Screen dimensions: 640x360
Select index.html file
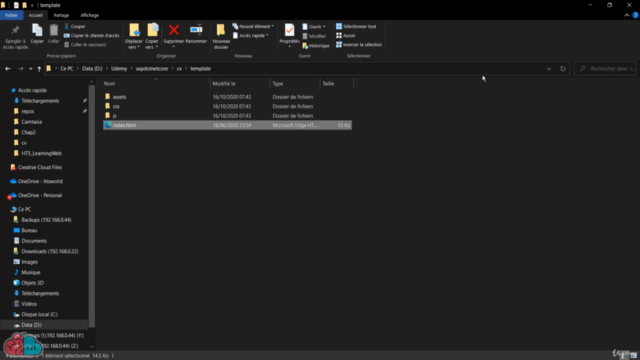coord(227,125)
